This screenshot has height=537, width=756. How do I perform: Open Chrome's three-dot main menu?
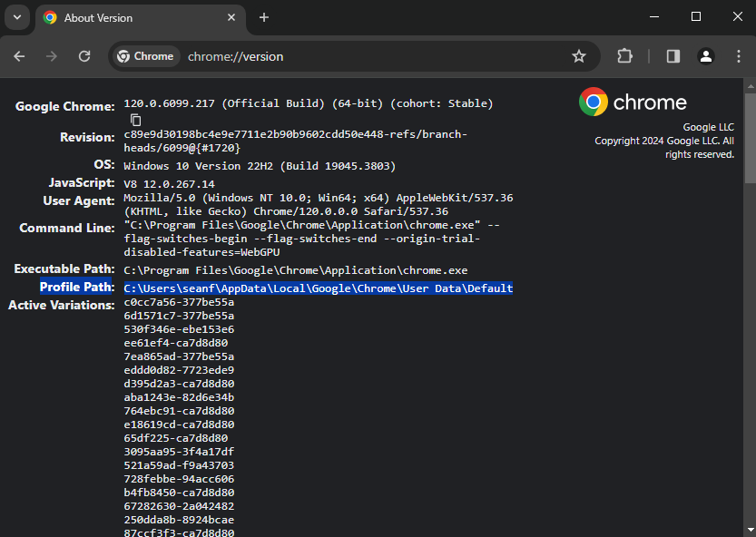tap(739, 56)
